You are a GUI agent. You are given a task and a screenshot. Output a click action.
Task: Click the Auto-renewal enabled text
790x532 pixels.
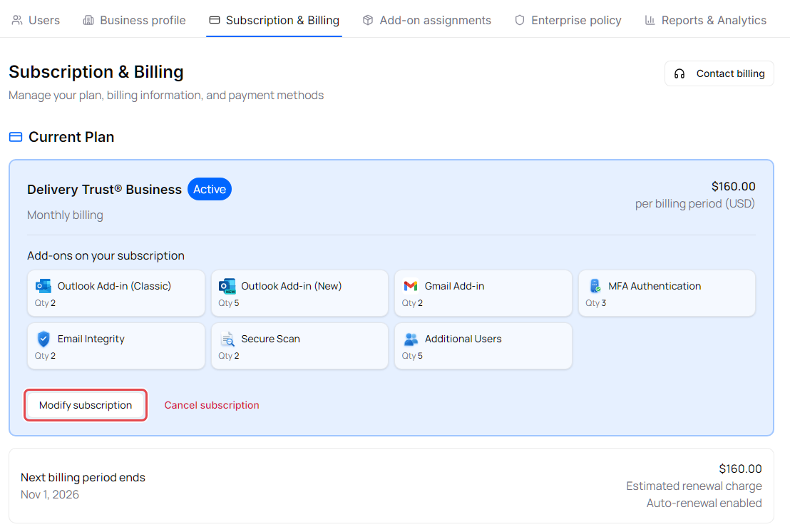[x=704, y=503]
